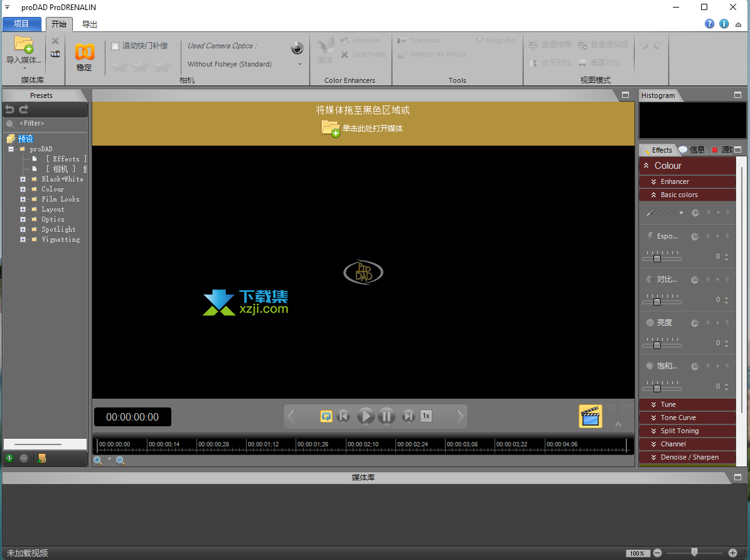
Task: Click the redo arrow in Presets panel
Action: pyautogui.click(x=23, y=109)
